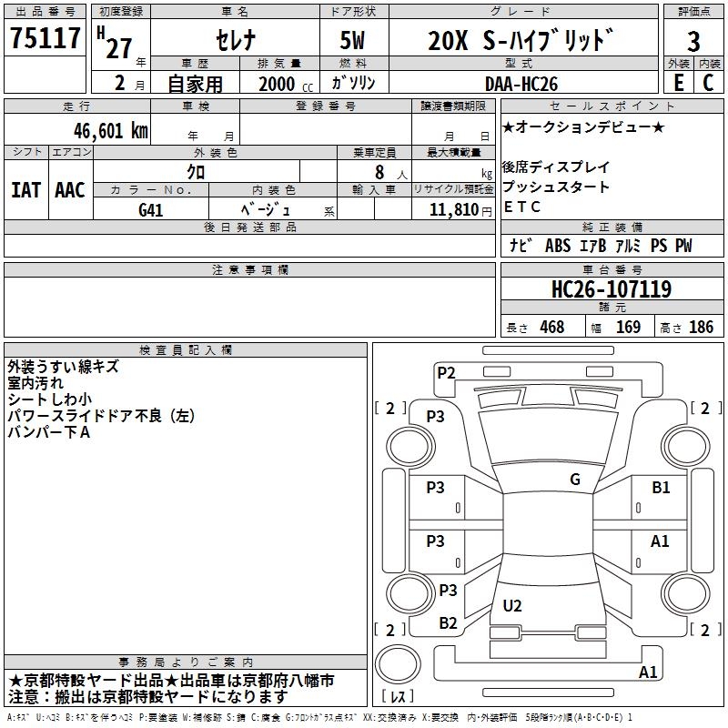The image size is (728, 728).
Task: Click the notice line ★京都特設ヤード出品★
Action: [x=171, y=681]
